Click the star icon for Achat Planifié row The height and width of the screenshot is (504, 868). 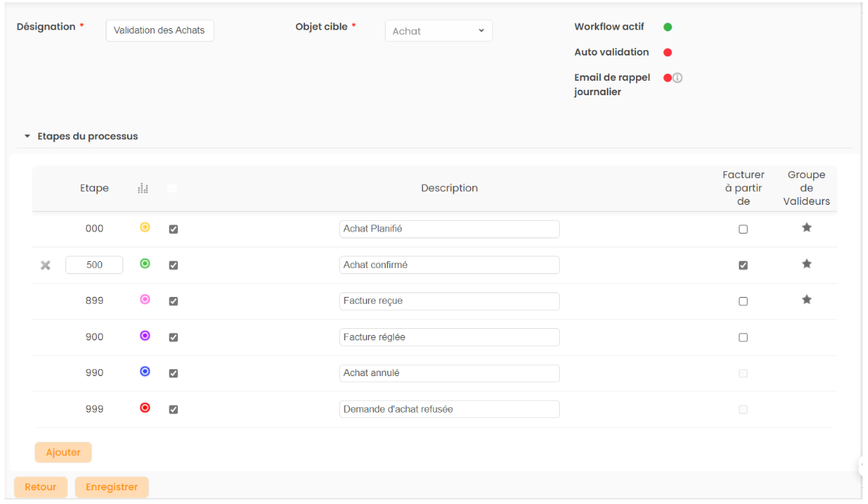point(806,228)
